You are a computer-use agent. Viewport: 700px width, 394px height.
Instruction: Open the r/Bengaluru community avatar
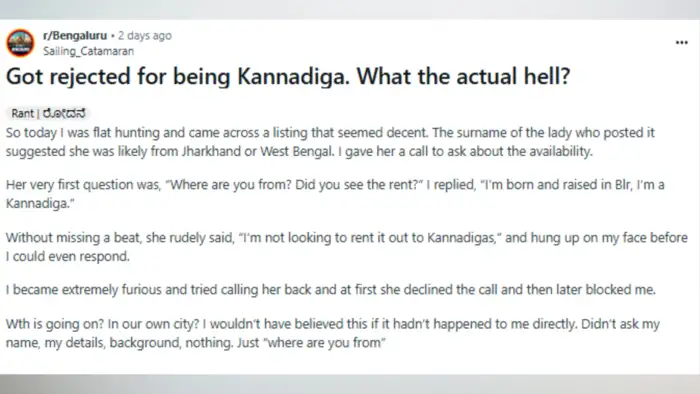[x=20, y=43]
